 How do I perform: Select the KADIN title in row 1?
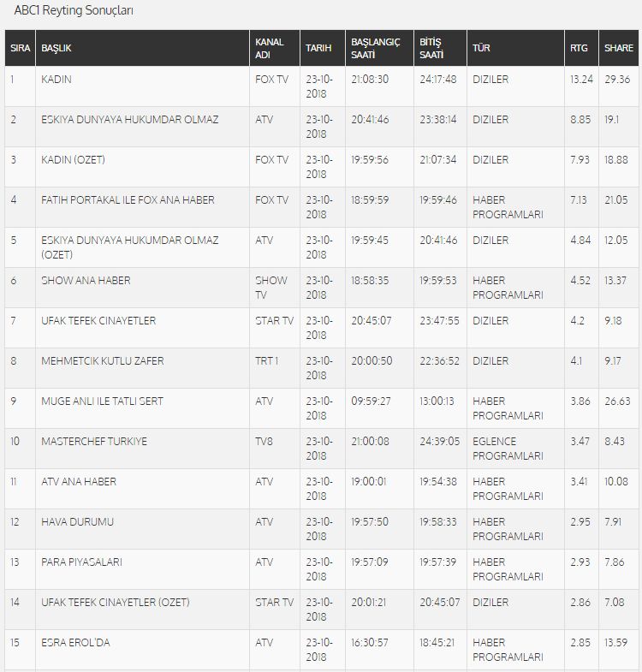pyautogui.click(x=56, y=80)
